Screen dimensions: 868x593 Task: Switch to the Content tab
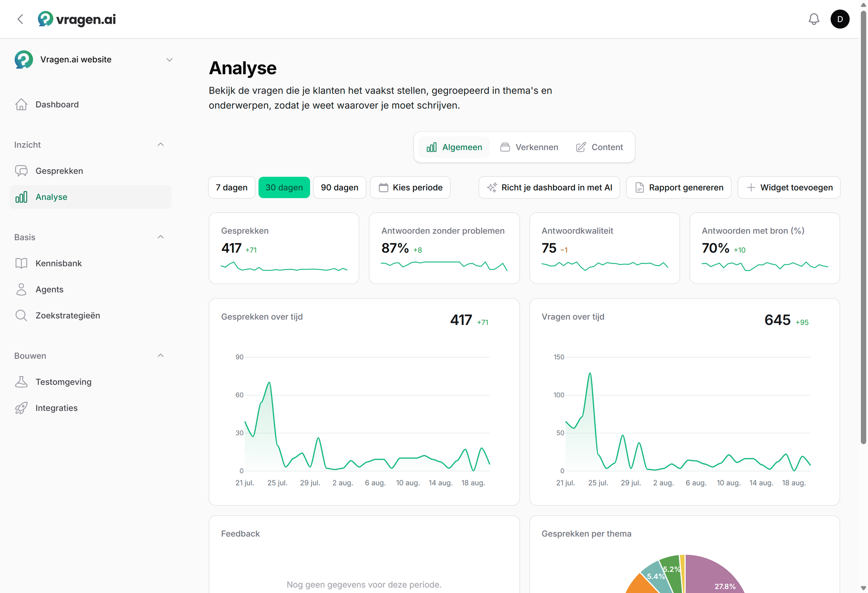[599, 148]
